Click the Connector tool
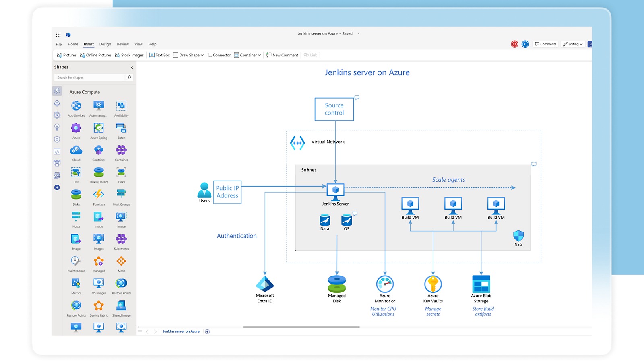This screenshot has width=644, height=362. coord(219,55)
